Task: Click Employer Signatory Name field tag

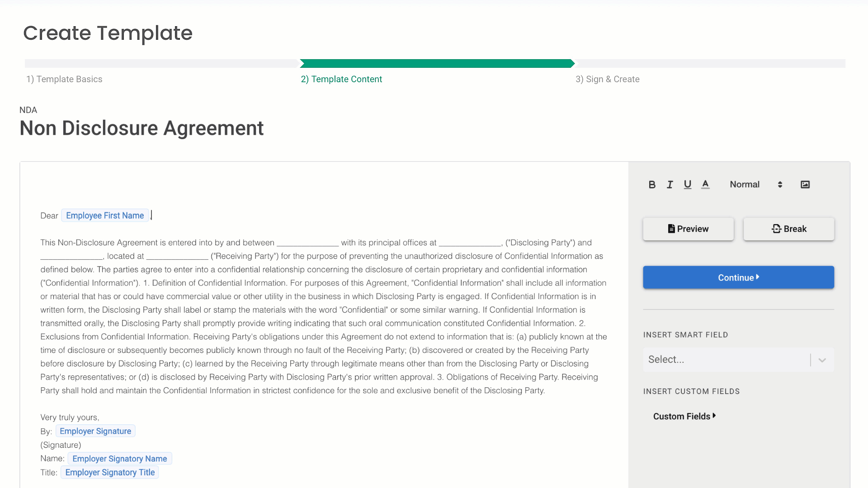Action: (119, 459)
